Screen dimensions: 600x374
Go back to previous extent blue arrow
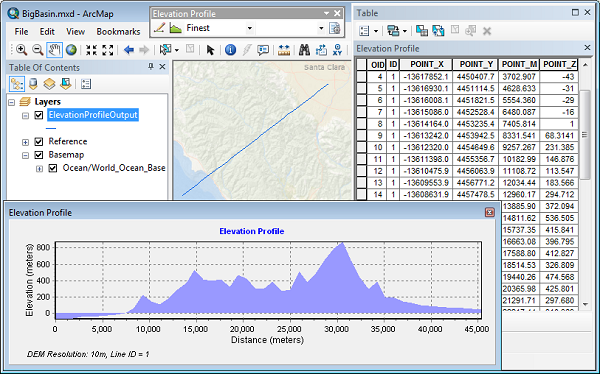(x=129, y=50)
